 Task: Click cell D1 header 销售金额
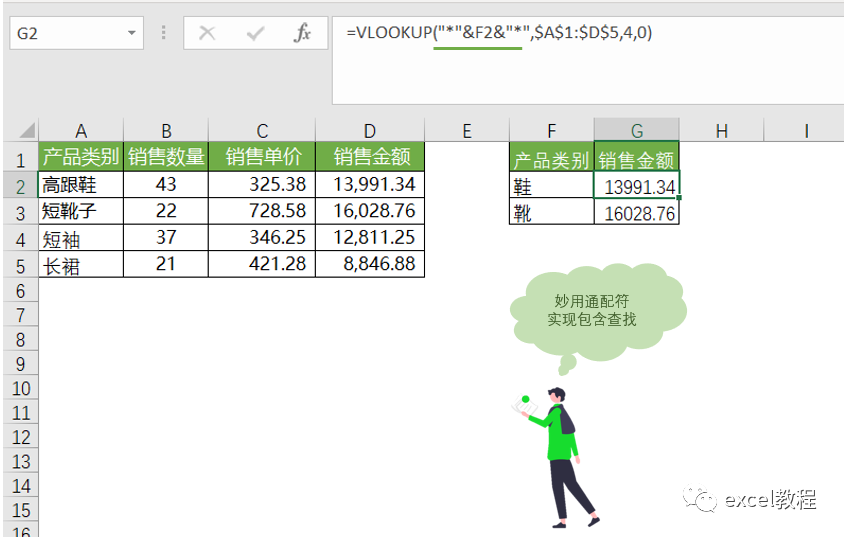pos(370,157)
